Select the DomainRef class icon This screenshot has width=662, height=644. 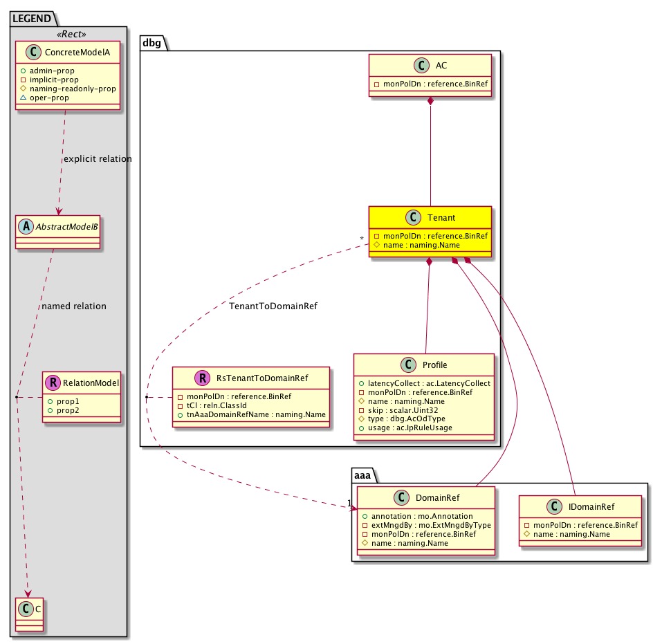tap(399, 497)
